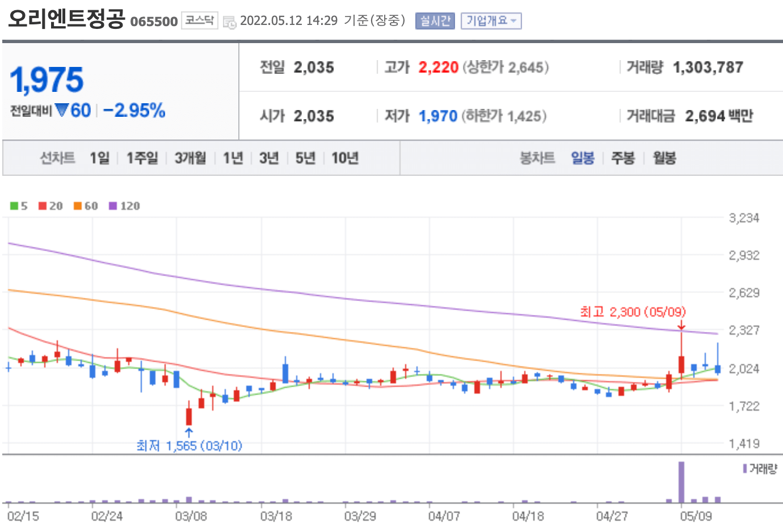The width and height of the screenshot is (783, 532).
Task: Click the 2022.05.12 14:29 timestamp
Action: 289,21
